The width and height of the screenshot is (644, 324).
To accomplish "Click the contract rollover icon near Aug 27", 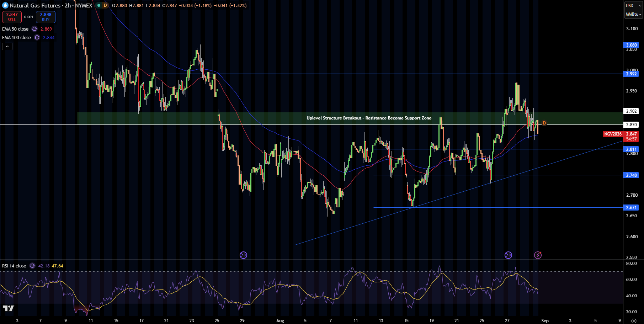I will [508, 255].
